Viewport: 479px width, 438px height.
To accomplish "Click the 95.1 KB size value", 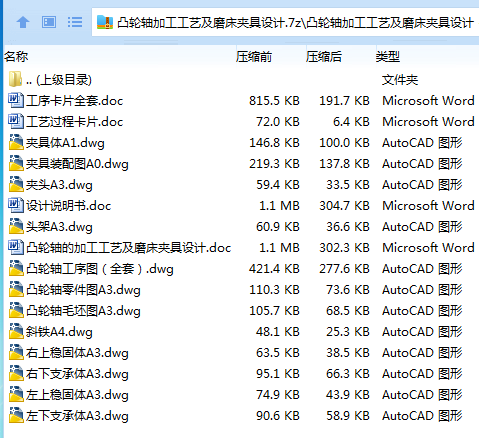I will tap(278, 374).
